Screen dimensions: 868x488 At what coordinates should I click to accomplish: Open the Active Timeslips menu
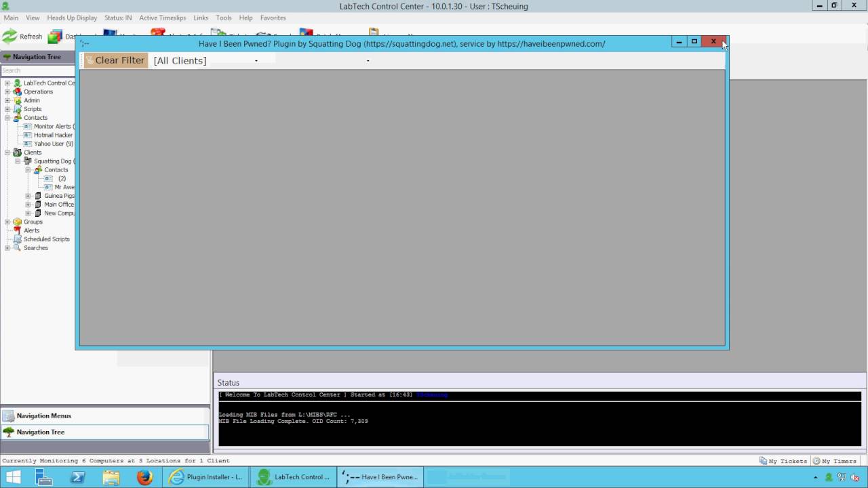[163, 18]
